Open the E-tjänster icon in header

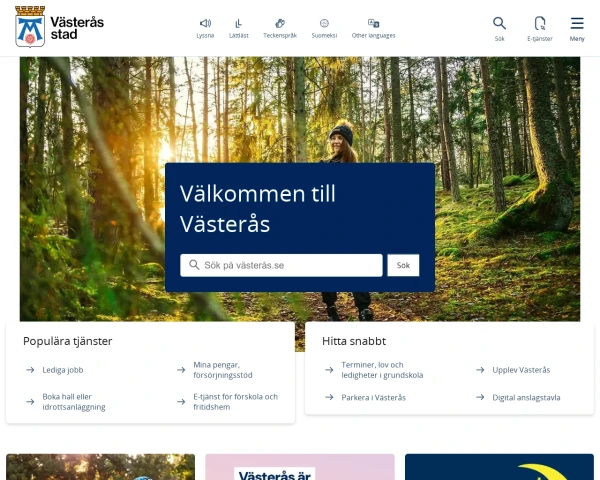[x=540, y=23]
